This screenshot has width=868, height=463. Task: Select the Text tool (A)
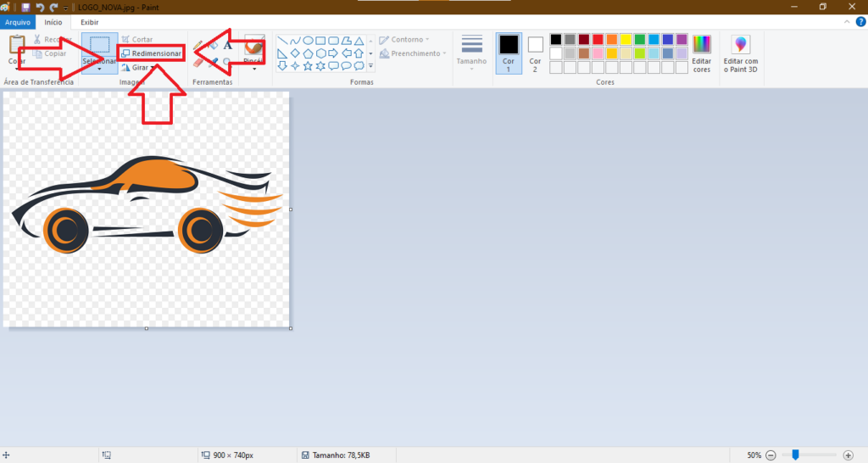point(228,45)
